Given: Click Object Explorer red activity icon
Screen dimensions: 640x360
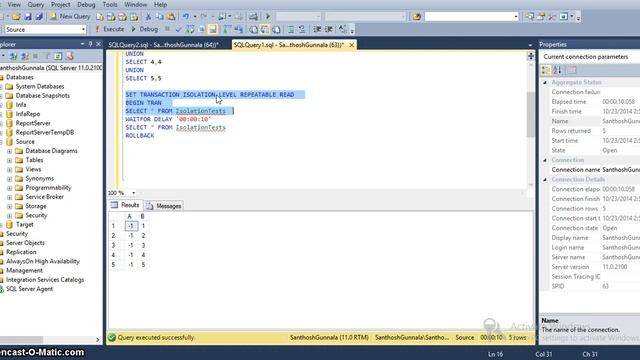Looking at the screenshot, I should click(x=70, y=56).
